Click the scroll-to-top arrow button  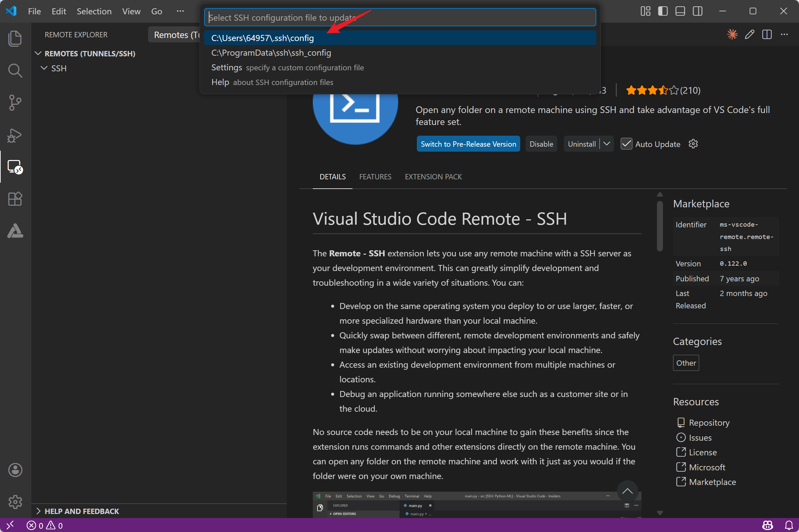[x=627, y=491]
